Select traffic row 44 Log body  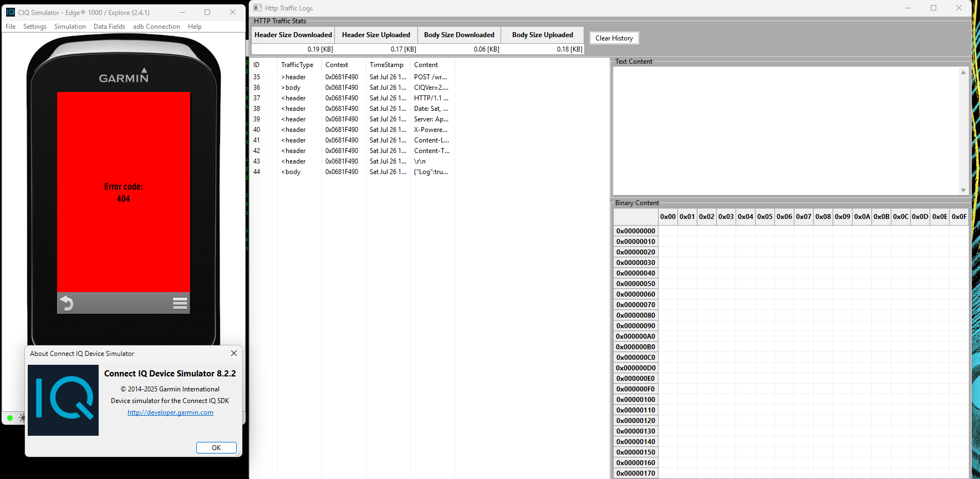[x=352, y=172]
